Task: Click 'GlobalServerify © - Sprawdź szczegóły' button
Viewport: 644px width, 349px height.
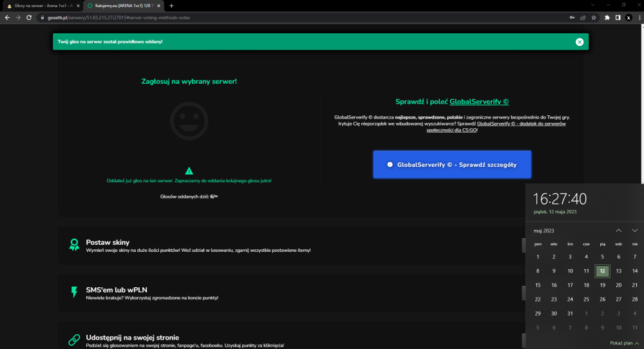Action: click(x=452, y=165)
